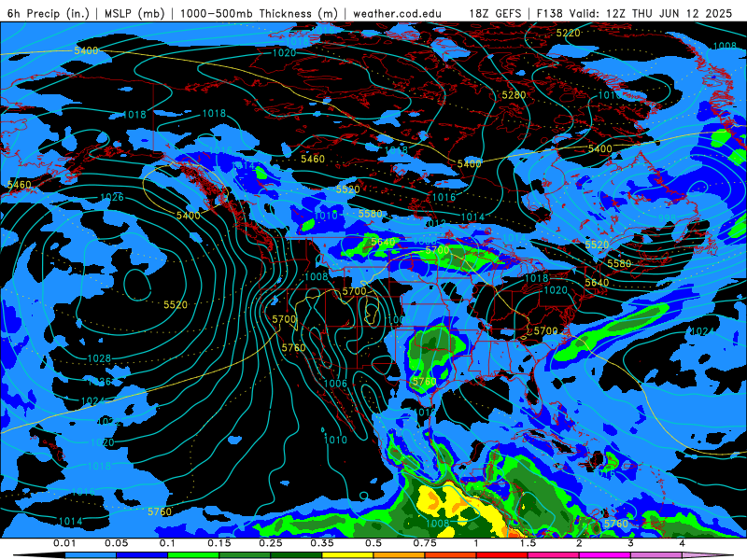
Task: Click the yellow 0.35–0.5 legend swatch
Action: pos(347,555)
